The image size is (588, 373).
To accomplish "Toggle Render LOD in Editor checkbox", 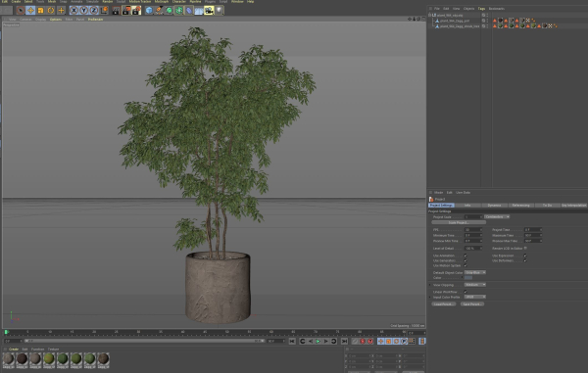I will pos(525,249).
